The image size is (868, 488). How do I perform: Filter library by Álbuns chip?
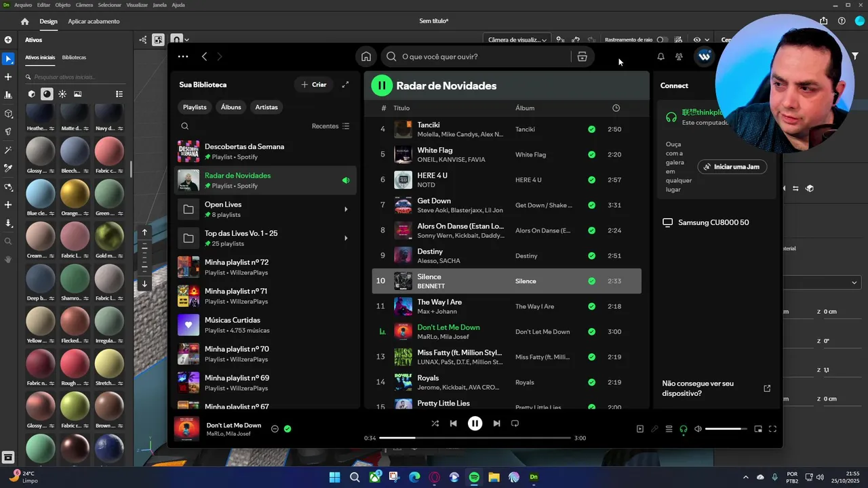click(x=231, y=107)
